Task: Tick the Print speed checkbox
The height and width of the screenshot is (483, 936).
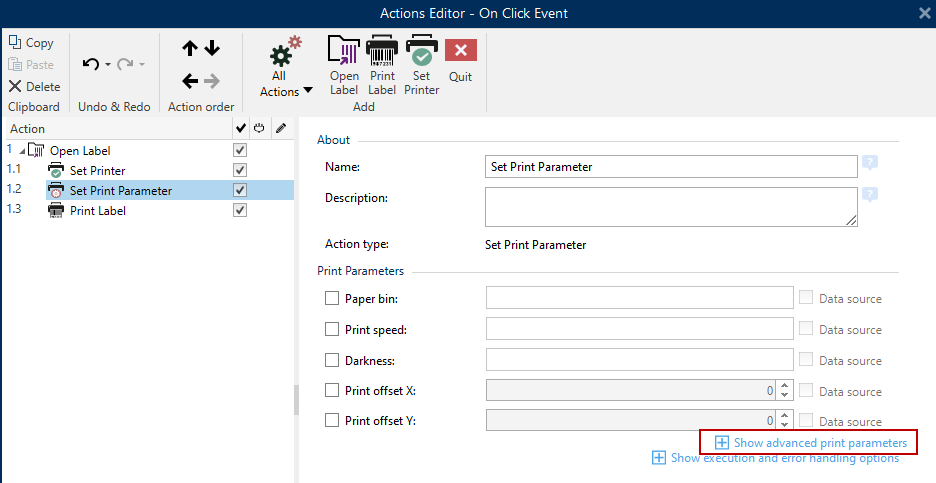Action: [332, 329]
